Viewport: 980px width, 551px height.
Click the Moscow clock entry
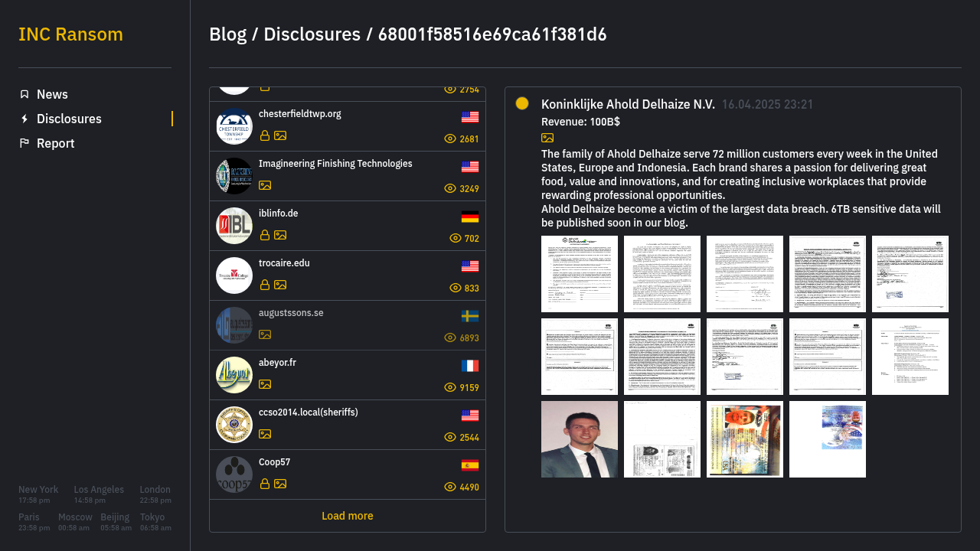click(75, 522)
